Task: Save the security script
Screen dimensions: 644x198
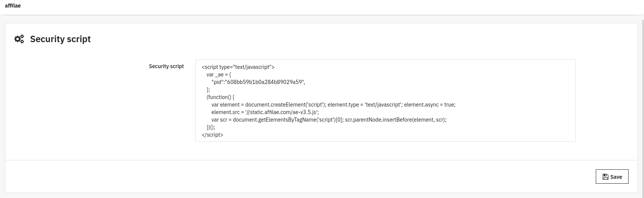Action: (x=612, y=177)
